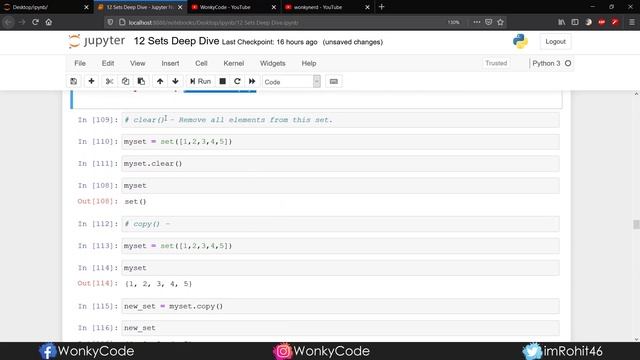Close the WonkyCode YouTube tab
This screenshot has width=640, height=360.
click(273, 7)
